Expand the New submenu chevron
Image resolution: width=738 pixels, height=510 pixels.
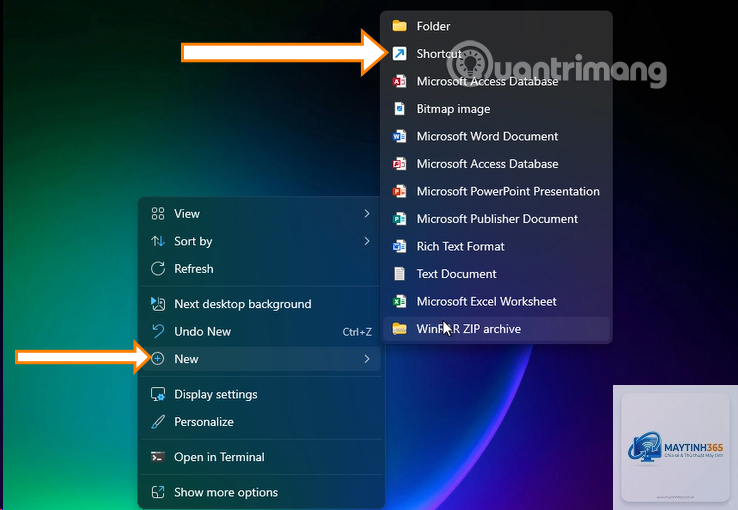pyautogui.click(x=367, y=359)
